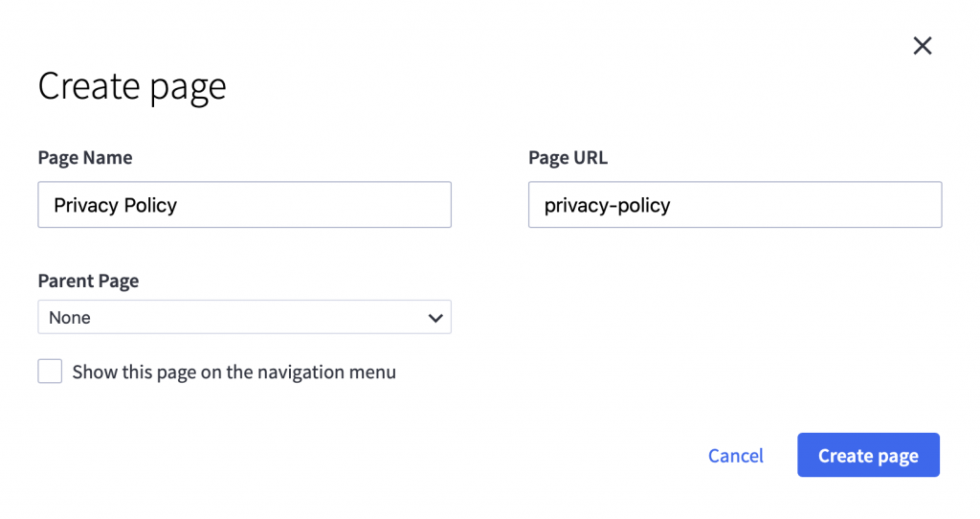The height and width of the screenshot is (519, 980).
Task: Enable showing this page on navigation menu
Action: (50, 372)
